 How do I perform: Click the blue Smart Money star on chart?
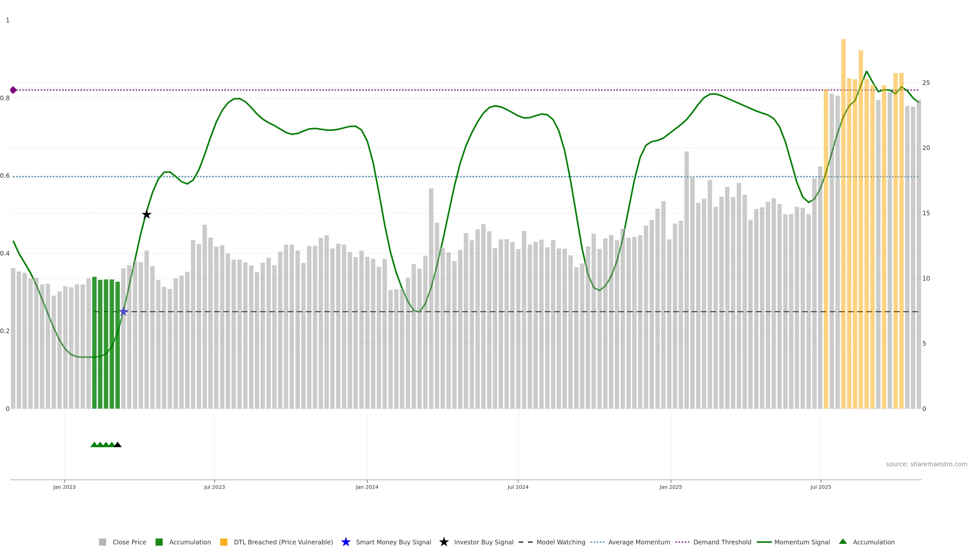click(123, 312)
